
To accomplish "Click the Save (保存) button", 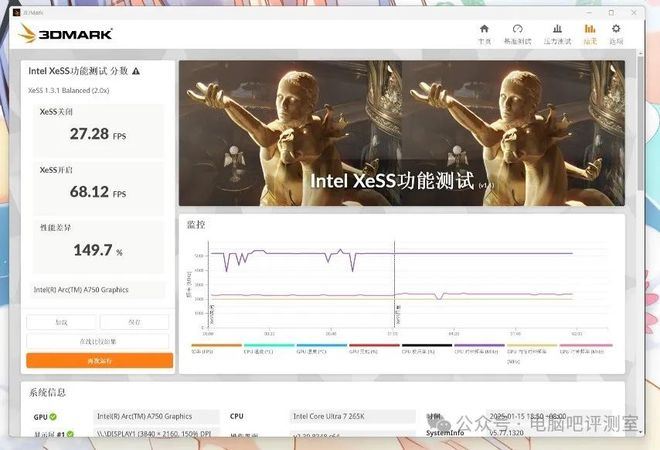I will (x=134, y=322).
